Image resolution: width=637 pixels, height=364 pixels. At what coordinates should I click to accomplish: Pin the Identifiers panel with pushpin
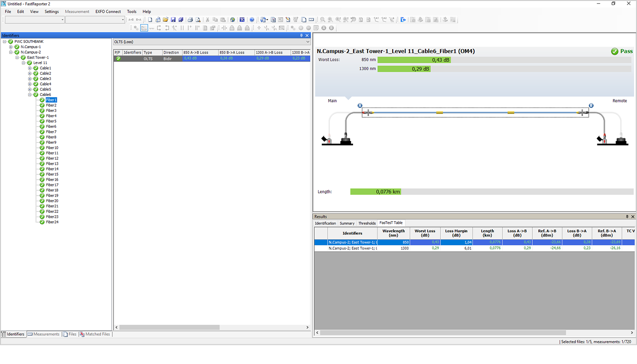pos(301,35)
